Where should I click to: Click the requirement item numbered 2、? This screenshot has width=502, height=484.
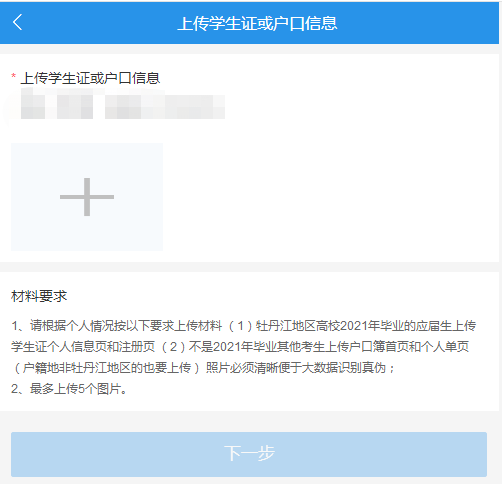click(x=69, y=389)
